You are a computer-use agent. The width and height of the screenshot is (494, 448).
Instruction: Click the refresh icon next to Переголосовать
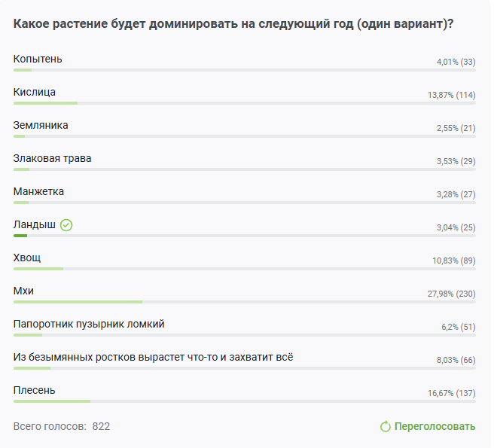click(x=386, y=427)
